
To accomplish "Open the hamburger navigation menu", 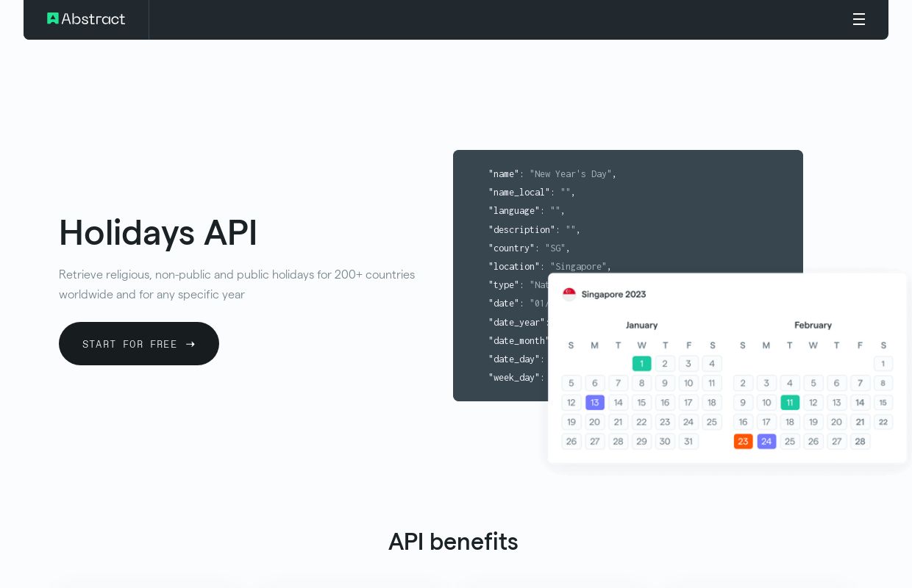I will pos(859,19).
